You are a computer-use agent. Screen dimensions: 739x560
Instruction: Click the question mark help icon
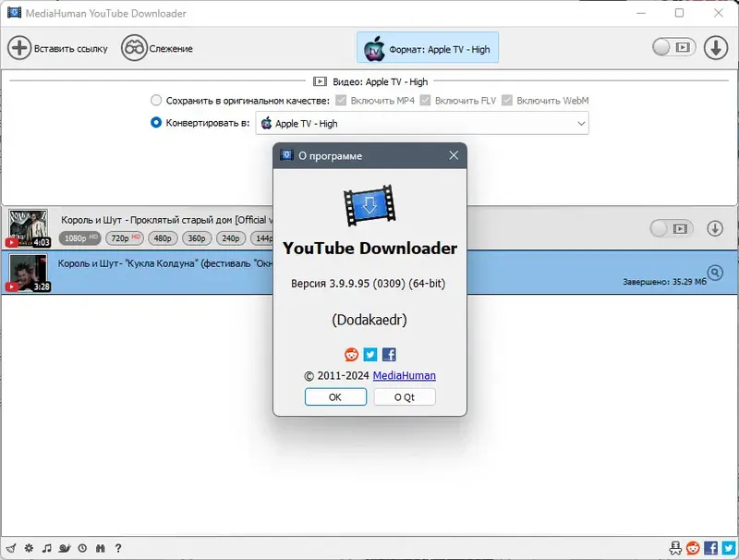[x=118, y=548]
